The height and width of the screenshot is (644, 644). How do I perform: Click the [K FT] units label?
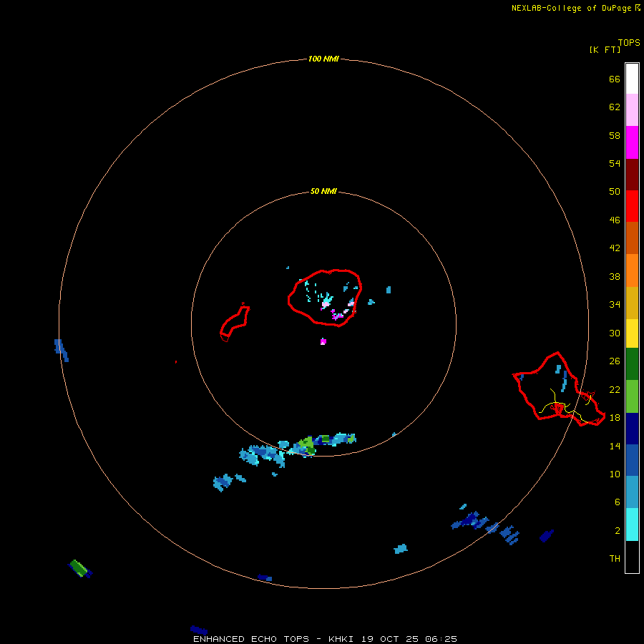tap(605, 49)
